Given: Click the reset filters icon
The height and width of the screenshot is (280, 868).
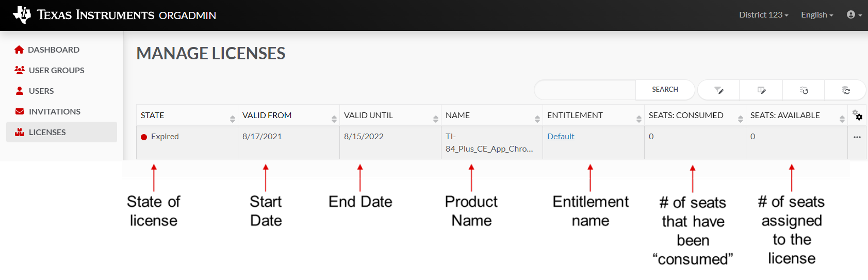Looking at the screenshot, I should pos(804,90).
